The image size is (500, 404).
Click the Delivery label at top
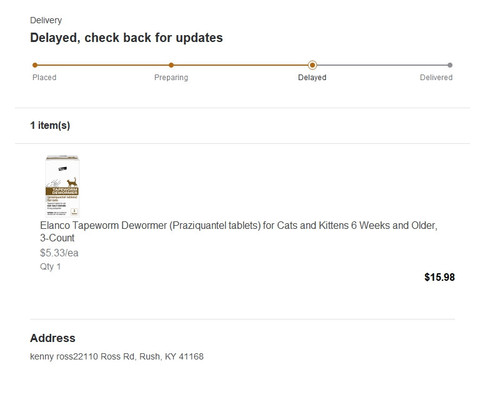[46, 20]
